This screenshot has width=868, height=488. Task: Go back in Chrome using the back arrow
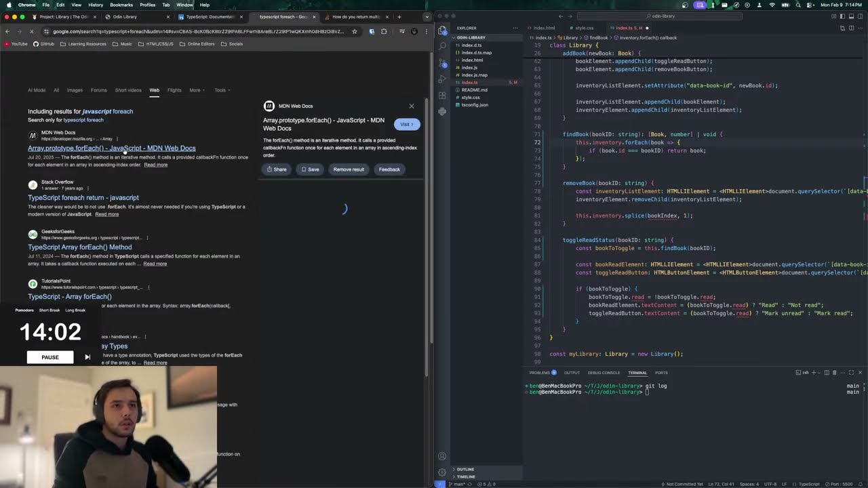coord(7,31)
